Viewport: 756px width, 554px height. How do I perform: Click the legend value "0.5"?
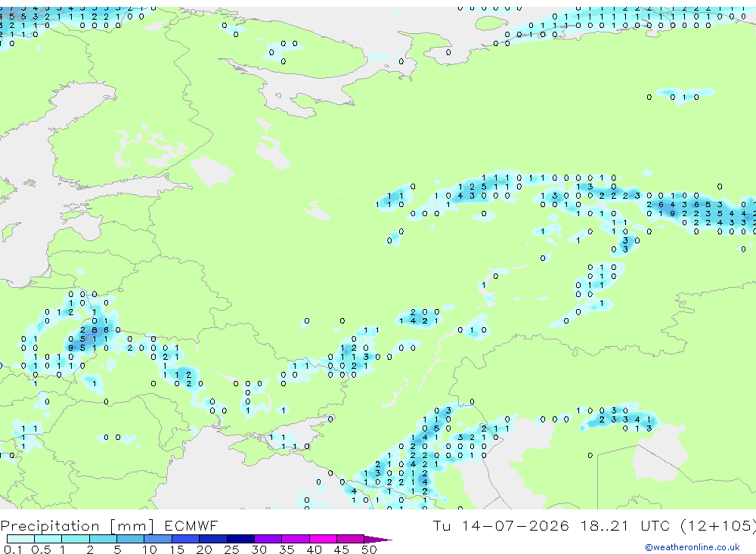(x=41, y=549)
